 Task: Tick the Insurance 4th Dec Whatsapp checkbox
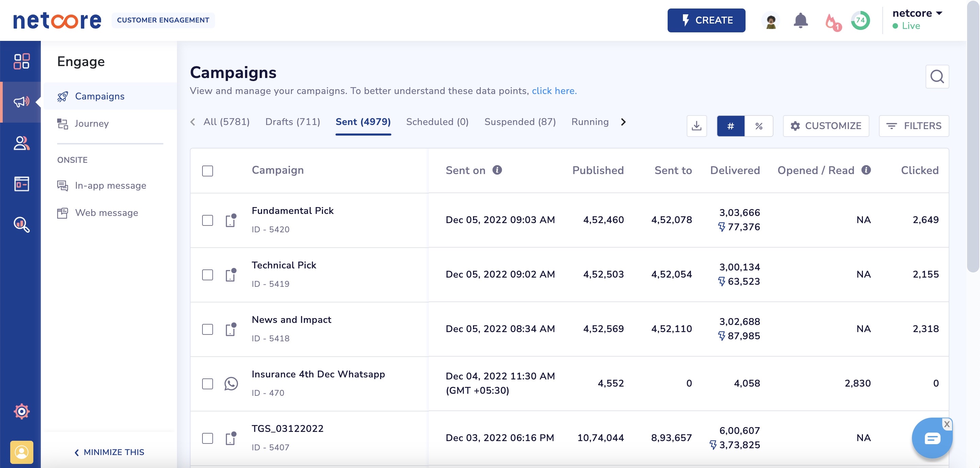207,384
